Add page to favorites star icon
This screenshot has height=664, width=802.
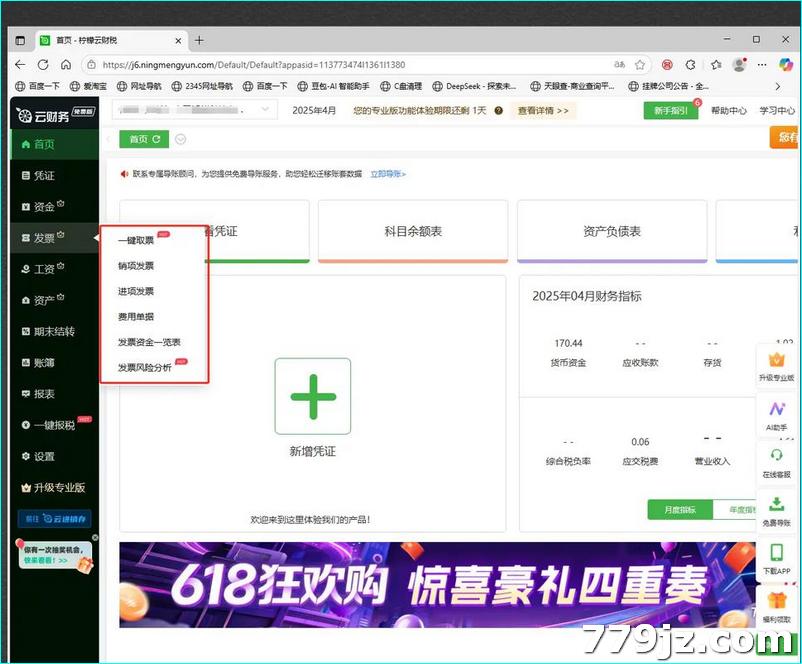tap(640, 65)
